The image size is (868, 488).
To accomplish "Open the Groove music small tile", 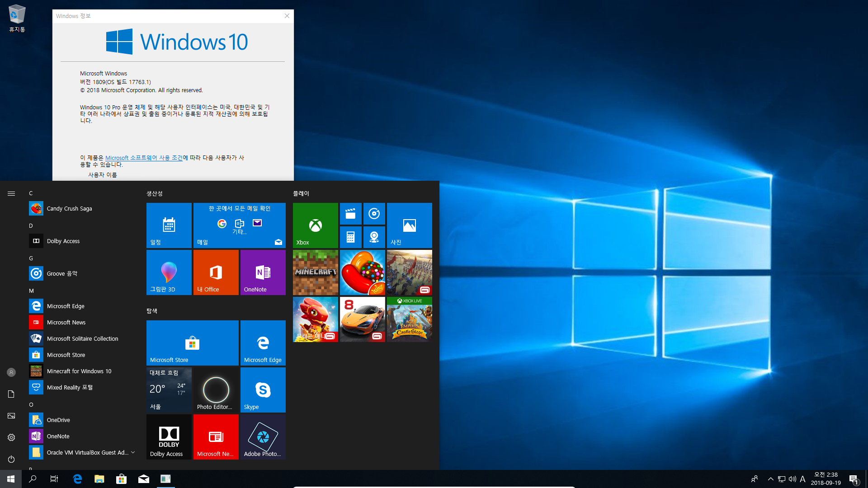I will [374, 214].
